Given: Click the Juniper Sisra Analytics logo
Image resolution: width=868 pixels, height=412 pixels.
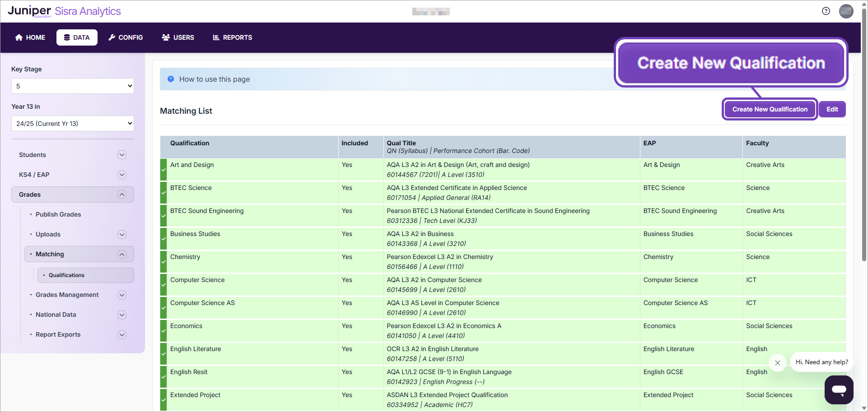Looking at the screenshot, I should pos(64,11).
